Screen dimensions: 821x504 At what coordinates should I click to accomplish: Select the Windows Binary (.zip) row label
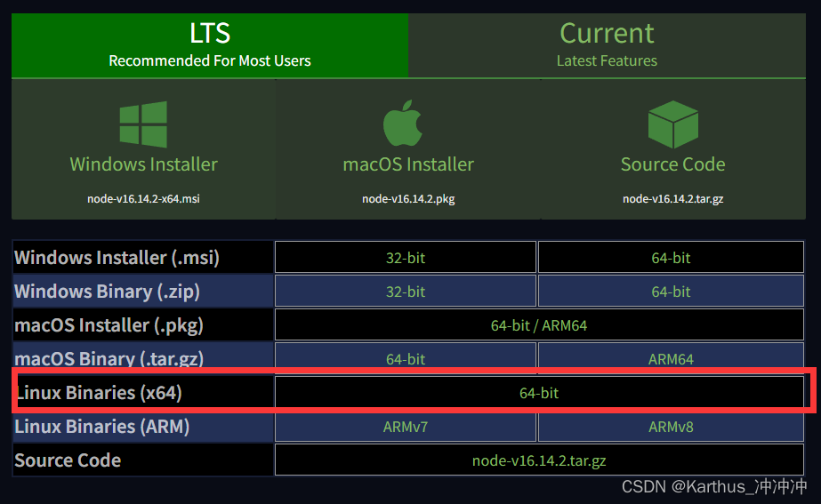[107, 292]
